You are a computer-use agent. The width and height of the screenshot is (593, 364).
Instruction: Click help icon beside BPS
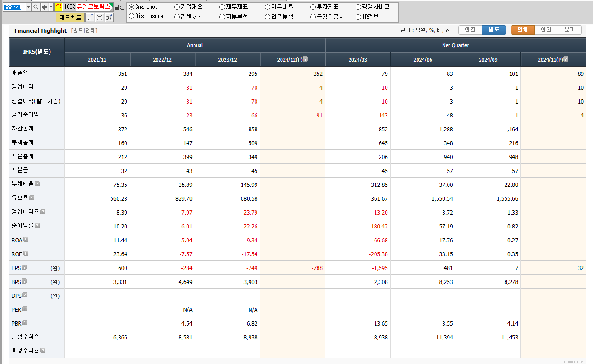(x=25, y=281)
